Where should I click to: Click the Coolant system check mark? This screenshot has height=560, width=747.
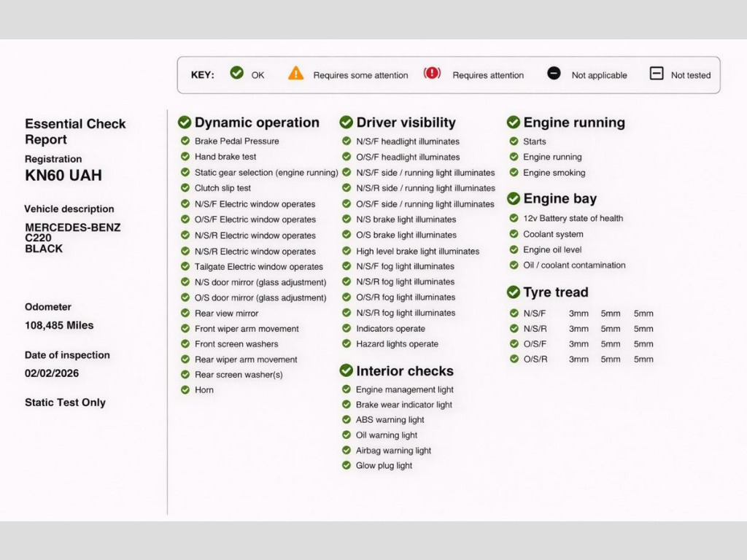point(514,234)
